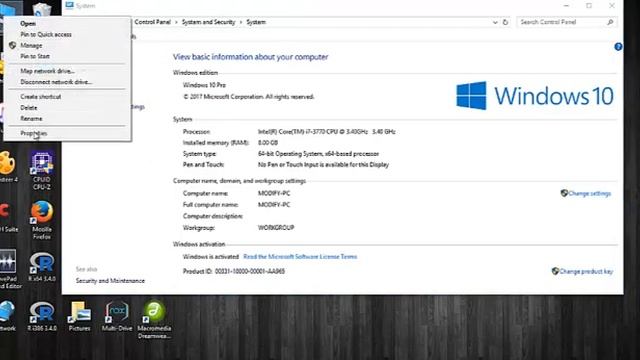Click the Recycle Bin desktop icon
The image size is (640, 360).
[42, 9]
